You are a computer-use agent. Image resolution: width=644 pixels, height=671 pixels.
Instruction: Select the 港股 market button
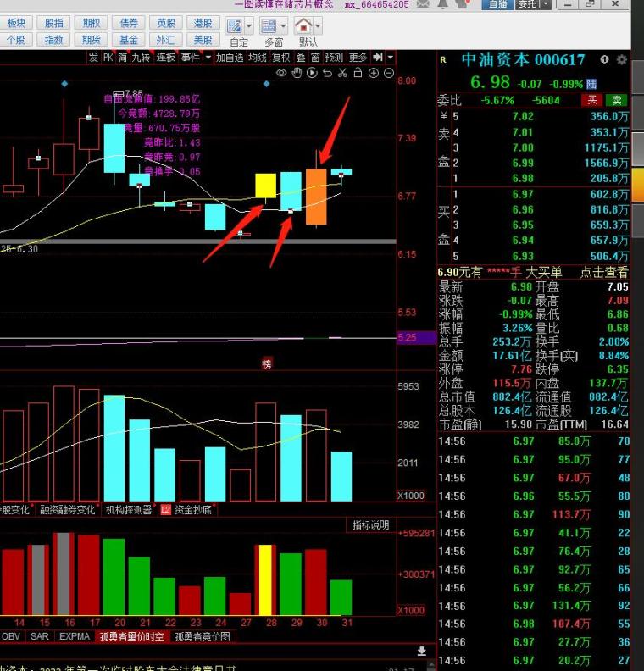coord(203,23)
